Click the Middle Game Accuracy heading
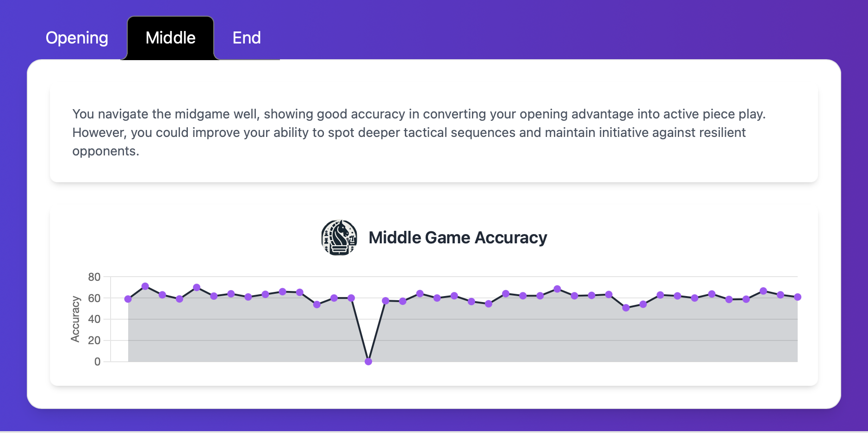Image resolution: width=868 pixels, height=433 pixels. [x=458, y=238]
